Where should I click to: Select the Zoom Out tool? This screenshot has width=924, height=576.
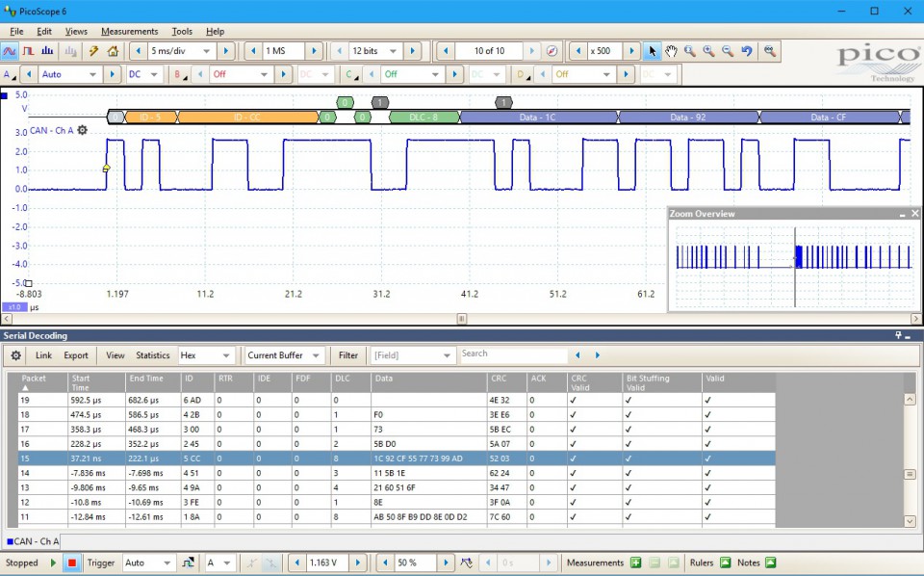pos(728,51)
